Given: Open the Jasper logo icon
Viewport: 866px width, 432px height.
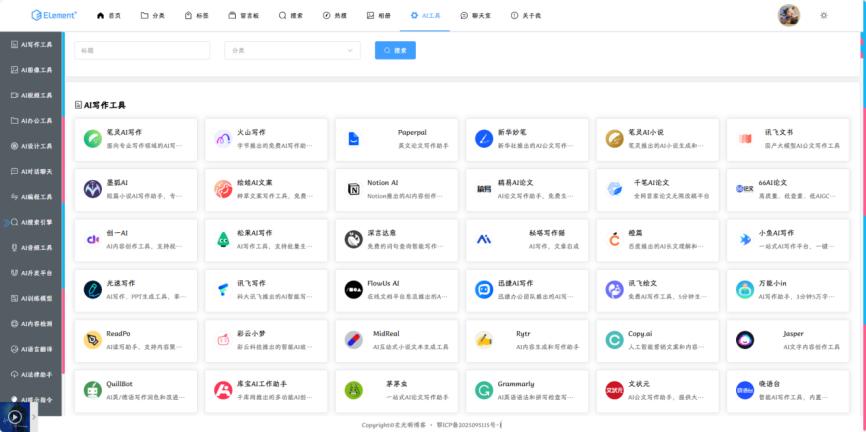Looking at the screenshot, I should pyautogui.click(x=745, y=339).
